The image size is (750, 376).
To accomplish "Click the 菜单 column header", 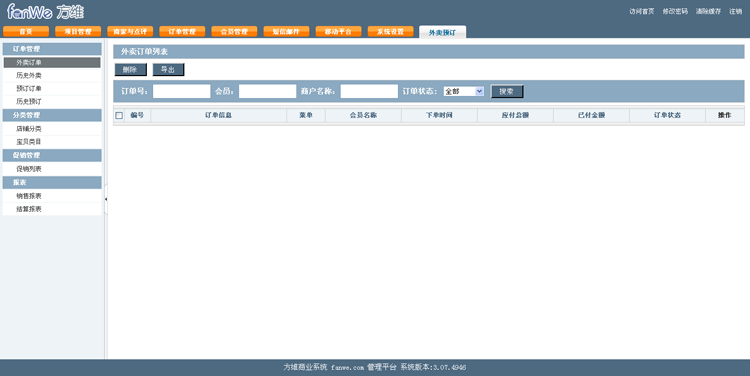I will (x=306, y=115).
